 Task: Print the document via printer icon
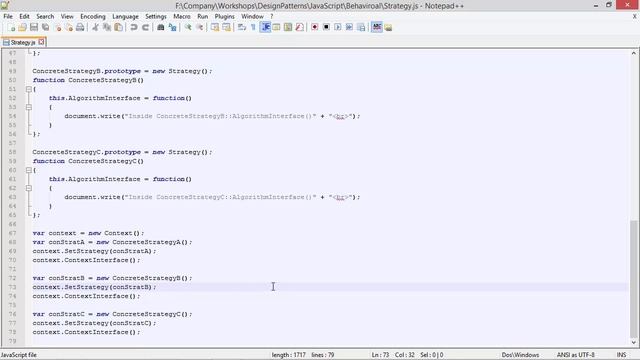[x=80, y=27]
